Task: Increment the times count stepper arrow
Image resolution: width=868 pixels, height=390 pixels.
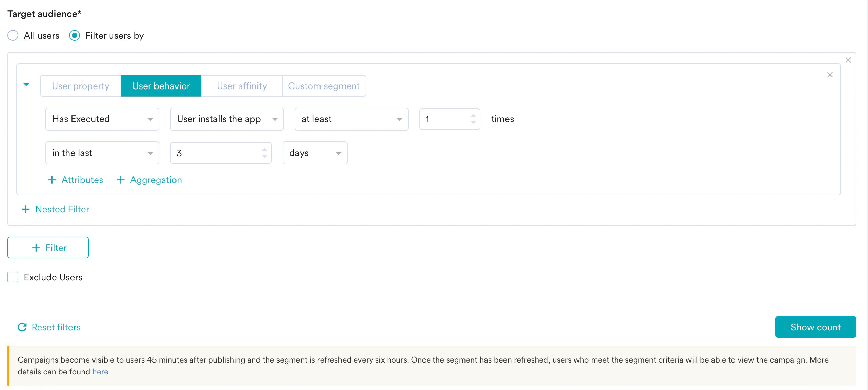Action: (x=473, y=116)
